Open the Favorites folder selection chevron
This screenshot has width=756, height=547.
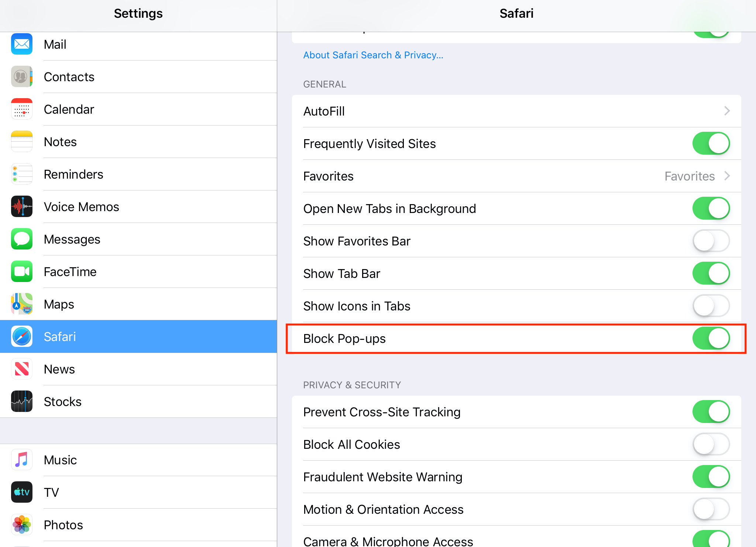[x=727, y=176]
